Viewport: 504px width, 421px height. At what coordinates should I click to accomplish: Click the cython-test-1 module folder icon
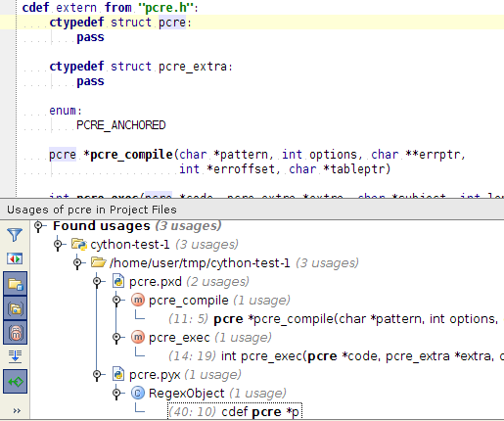pos(79,244)
